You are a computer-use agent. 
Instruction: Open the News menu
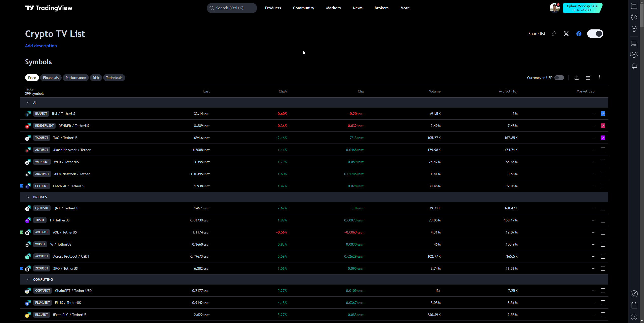[357, 8]
